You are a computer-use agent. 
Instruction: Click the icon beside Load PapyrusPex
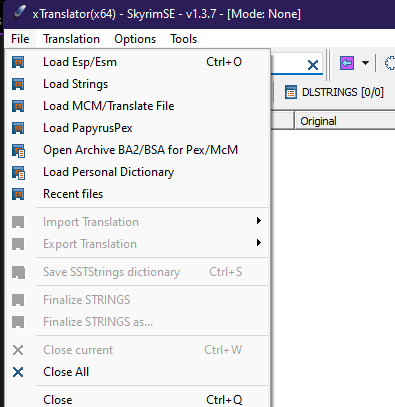click(18, 128)
